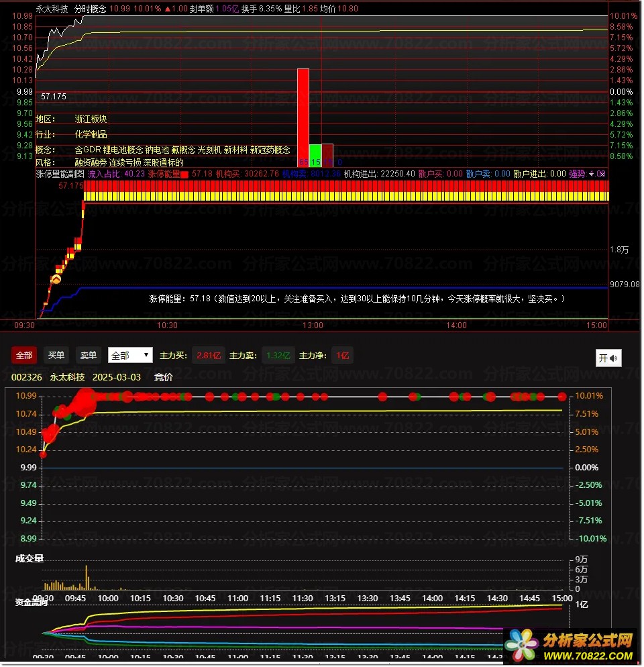
Task: Click the 竞价 label
Action: [x=163, y=377]
